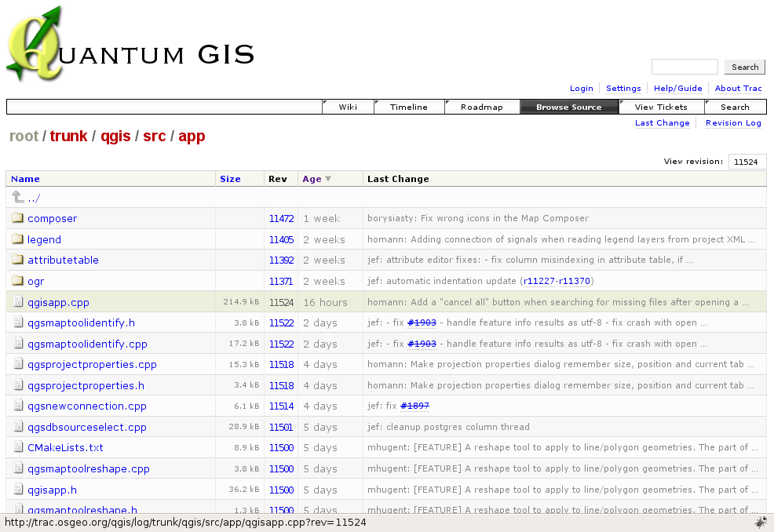Viewport: 774px width, 532px height.
Task: Open ticket #1897 link
Action: point(414,406)
